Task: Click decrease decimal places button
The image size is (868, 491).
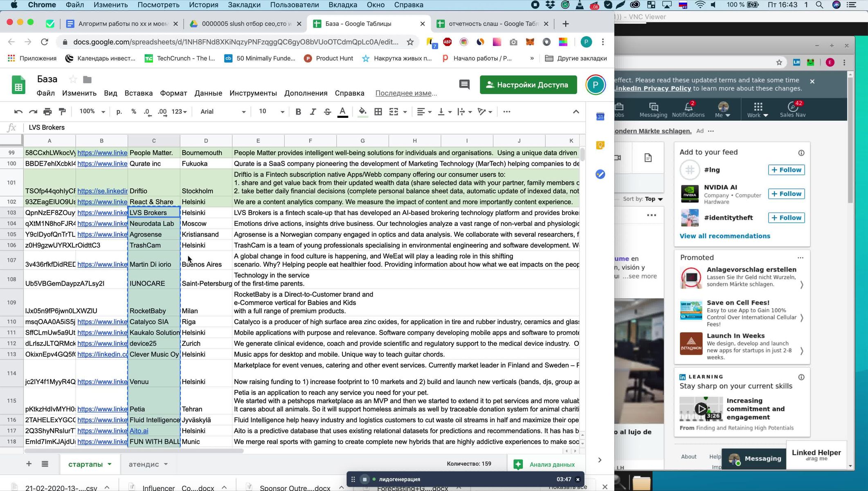Action: [x=147, y=112]
